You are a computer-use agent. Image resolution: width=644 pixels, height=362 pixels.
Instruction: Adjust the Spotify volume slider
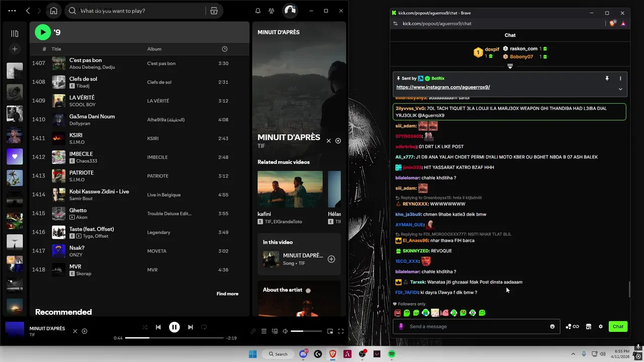[x=306, y=331]
